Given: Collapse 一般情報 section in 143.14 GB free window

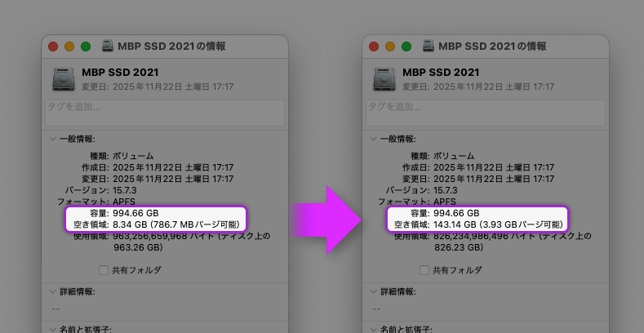Looking at the screenshot, I should (x=373, y=139).
